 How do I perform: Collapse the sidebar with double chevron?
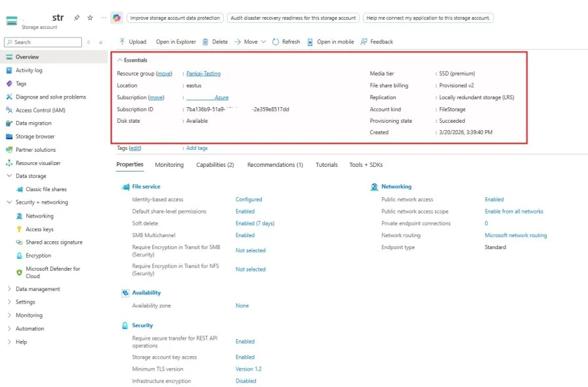101,43
